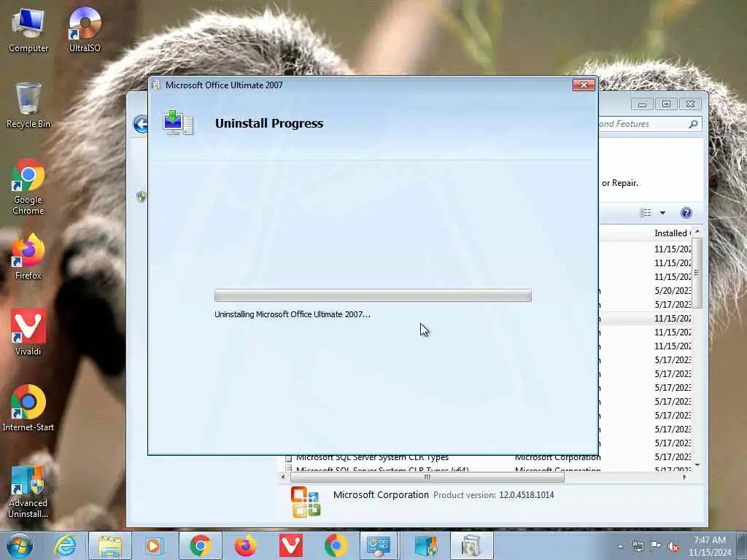Screen dimensions: 747x560
Task: Click the back arrow in Programs and Features
Action: [141, 124]
